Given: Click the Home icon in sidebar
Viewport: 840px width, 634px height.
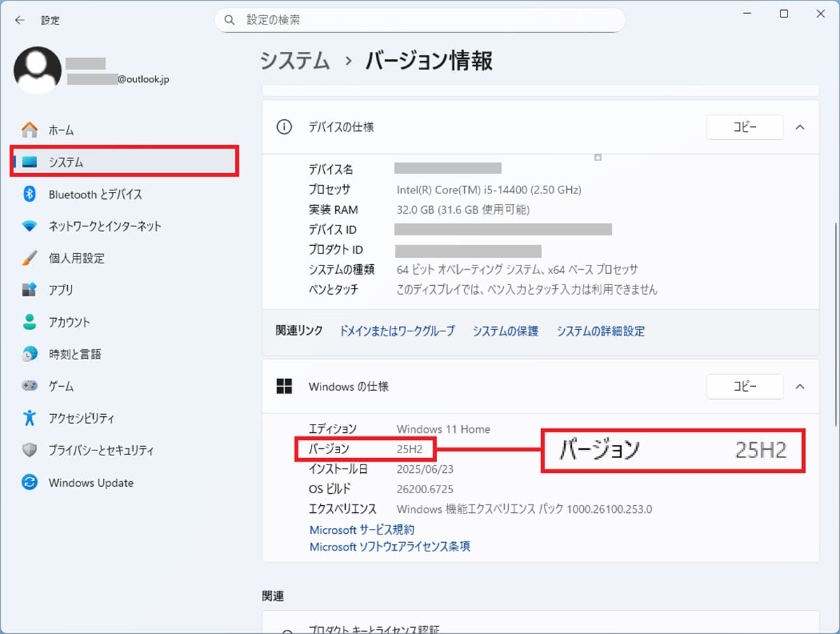Looking at the screenshot, I should tap(29, 130).
